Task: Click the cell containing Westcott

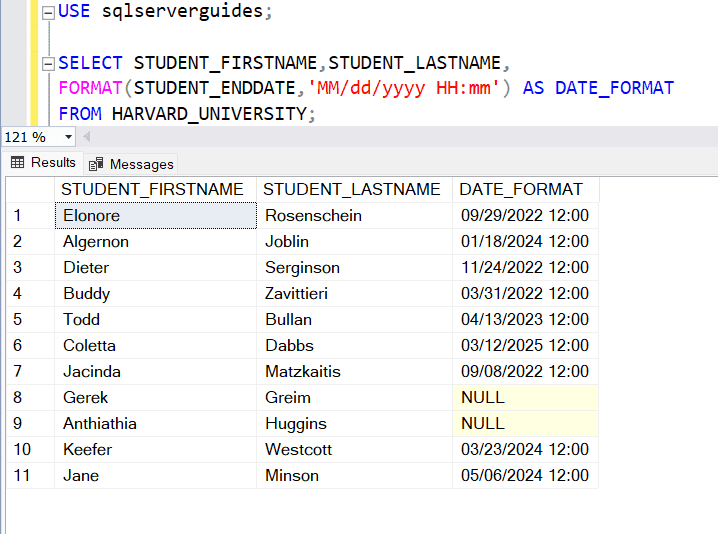Action: click(x=354, y=449)
